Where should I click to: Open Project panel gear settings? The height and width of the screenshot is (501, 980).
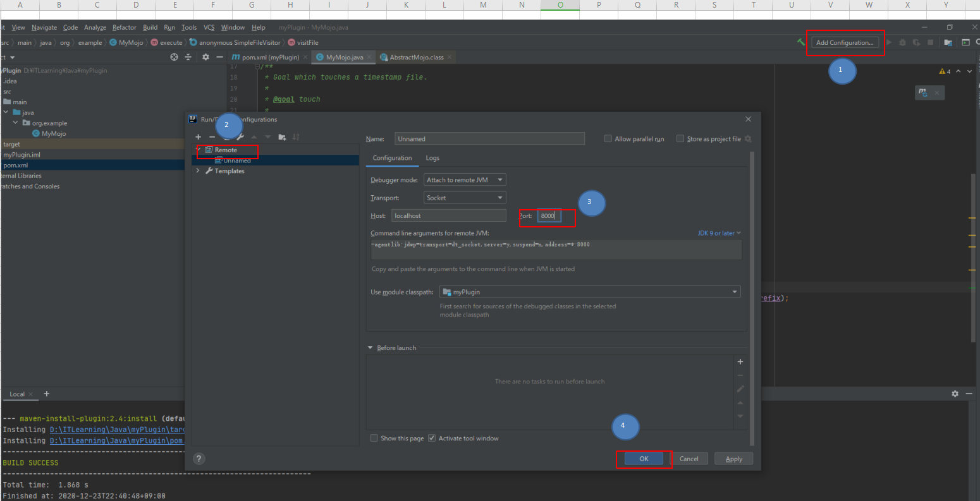[x=205, y=57]
